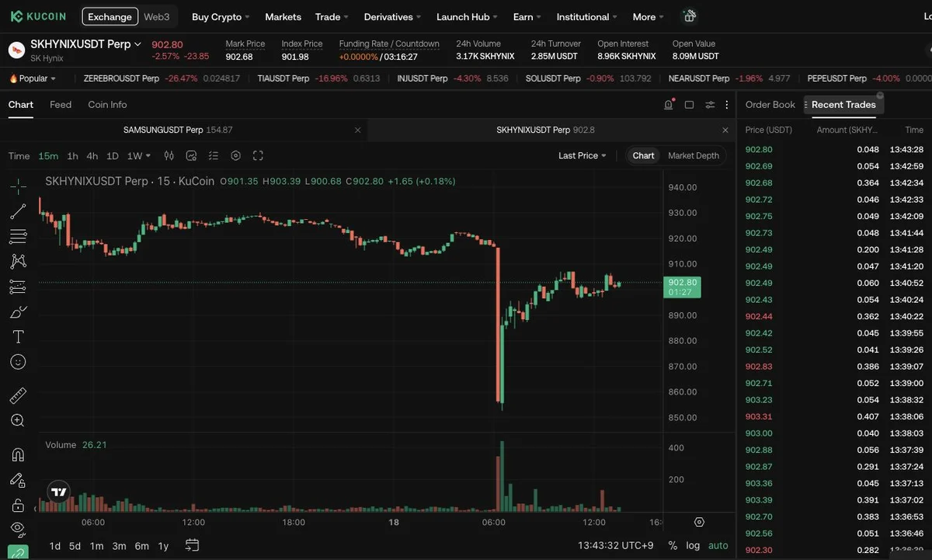The width and height of the screenshot is (932, 560).
Task: Open the 1W timeframe dropdown
Action: pyautogui.click(x=140, y=155)
